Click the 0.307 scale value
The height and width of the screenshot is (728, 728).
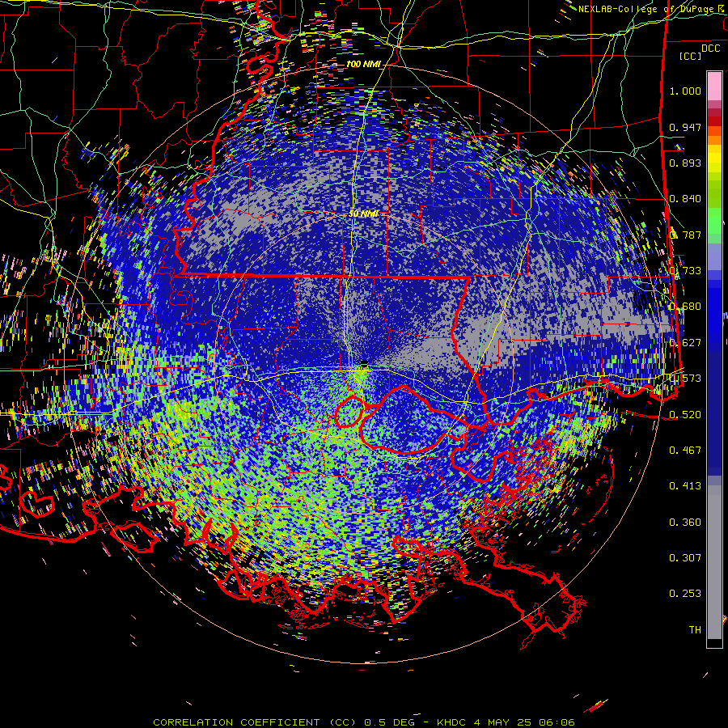tap(685, 558)
